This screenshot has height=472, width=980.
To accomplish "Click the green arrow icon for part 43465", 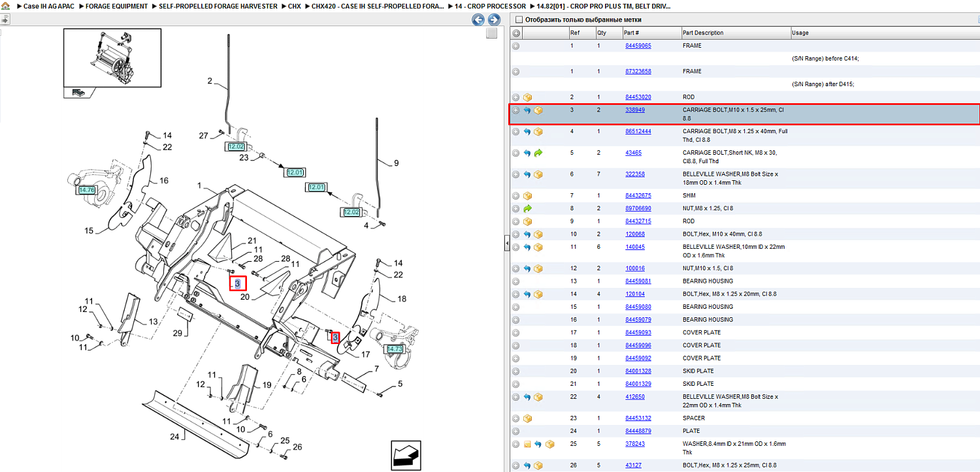I will 538,153.
